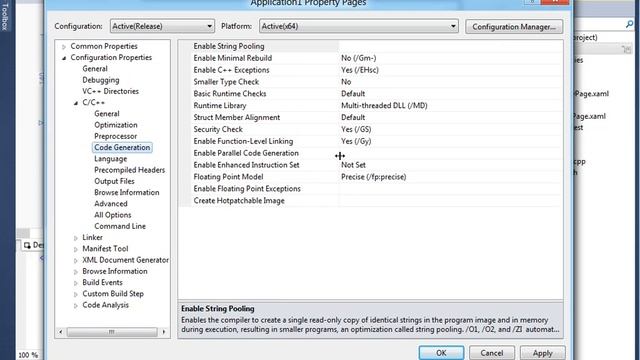This screenshot has width=640, height=360.
Task: Click the Yes (/Gy) value
Action: pyautogui.click(x=356, y=141)
